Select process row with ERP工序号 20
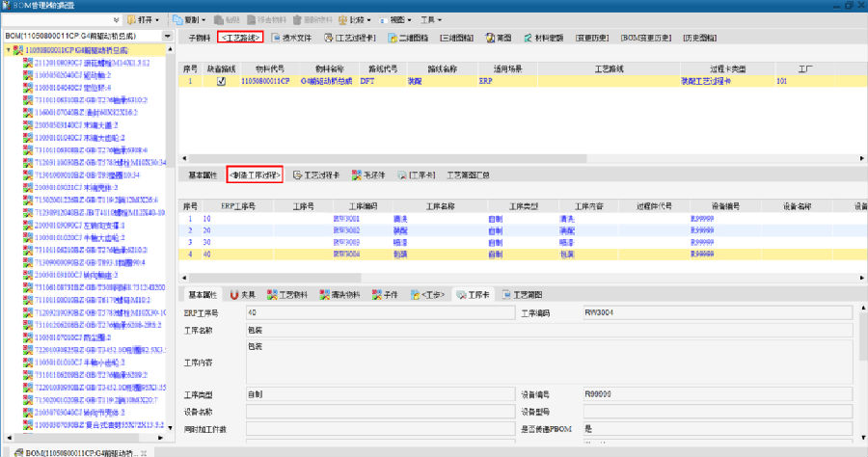This screenshot has width=868, height=457. [x=206, y=231]
